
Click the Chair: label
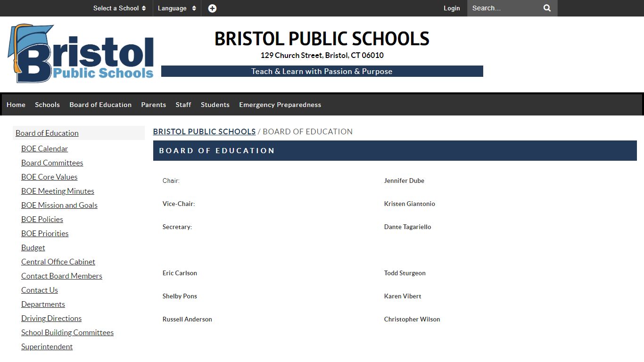pos(171,181)
